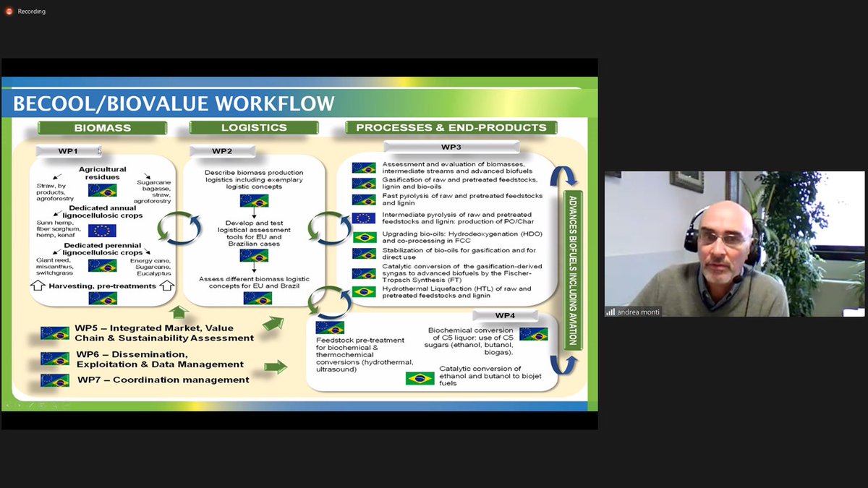Click the up arrow left of Harvesting
This screenshot has height=488, width=868.
pos(38,286)
